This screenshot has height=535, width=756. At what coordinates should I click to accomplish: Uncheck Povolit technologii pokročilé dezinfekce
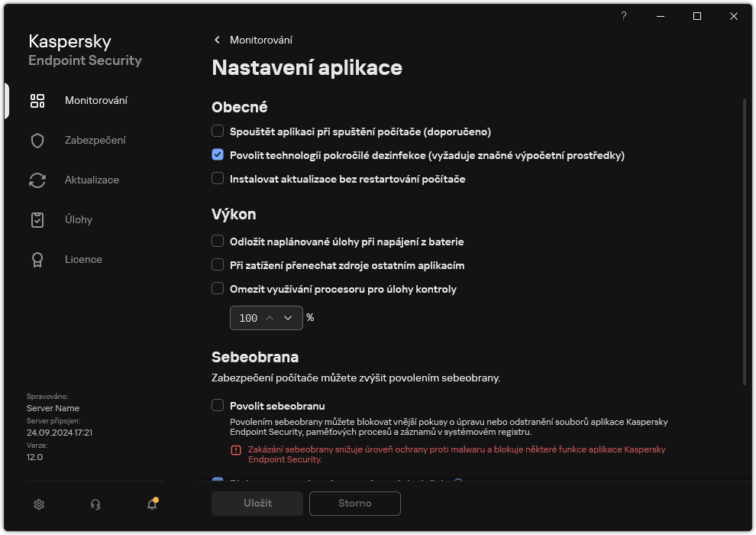point(217,155)
